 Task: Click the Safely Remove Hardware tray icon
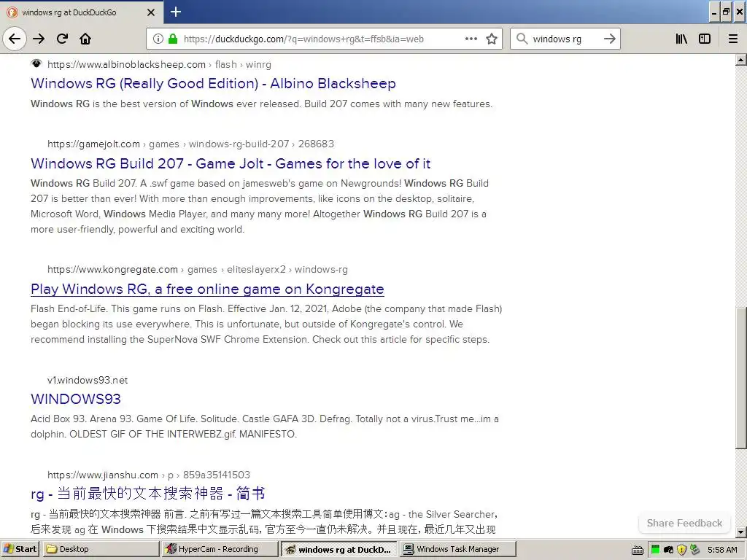[x=695, y=550]
